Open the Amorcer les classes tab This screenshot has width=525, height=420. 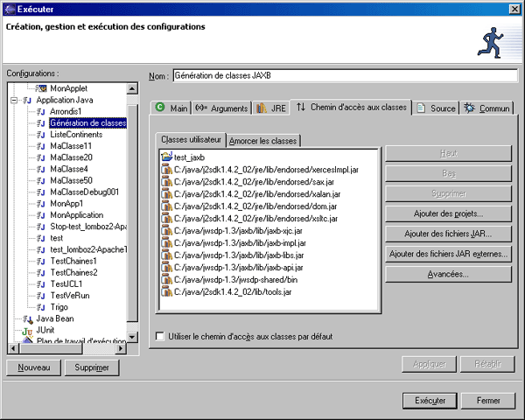click(263, 141)
